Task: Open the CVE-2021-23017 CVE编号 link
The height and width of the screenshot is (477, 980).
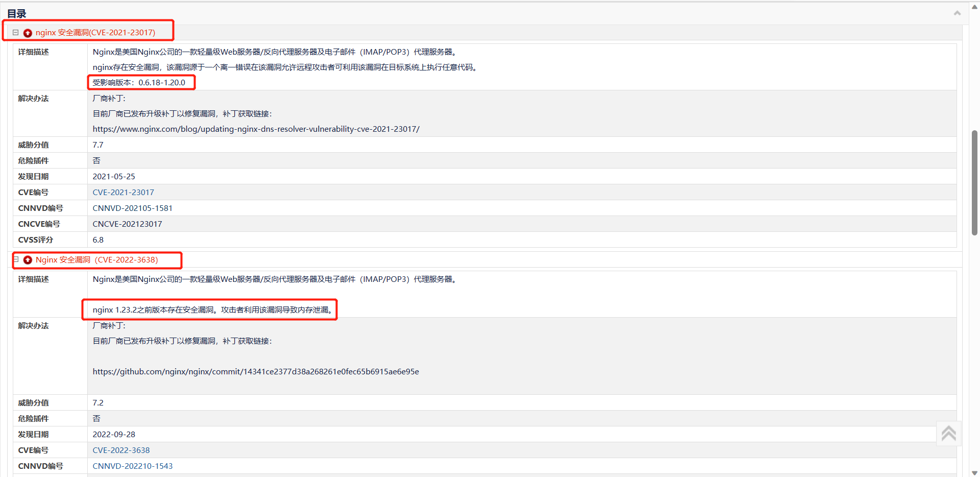Action: coord(124,193)
